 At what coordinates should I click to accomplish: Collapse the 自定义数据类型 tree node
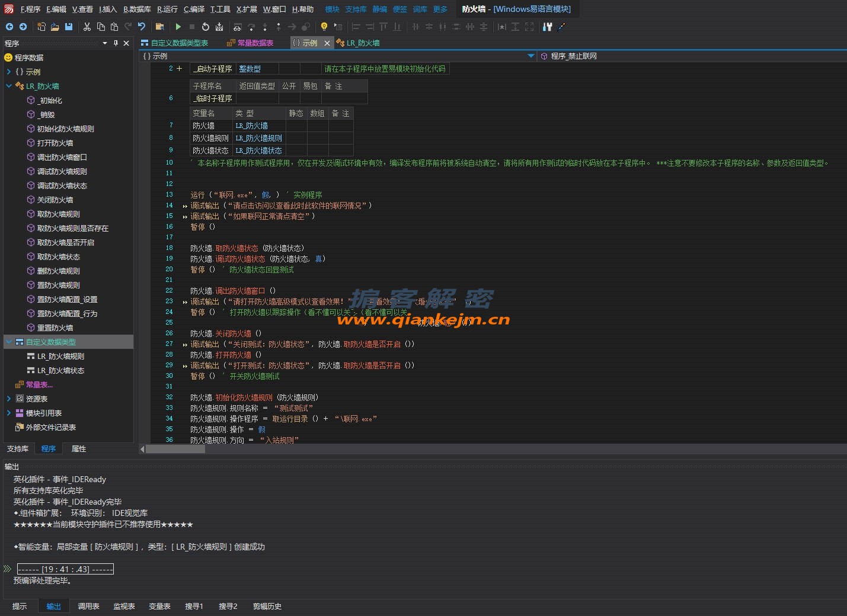point(9,342)
